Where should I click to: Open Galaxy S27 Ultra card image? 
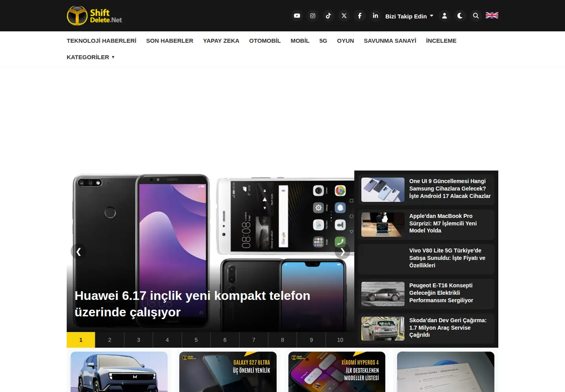(228, 372)
